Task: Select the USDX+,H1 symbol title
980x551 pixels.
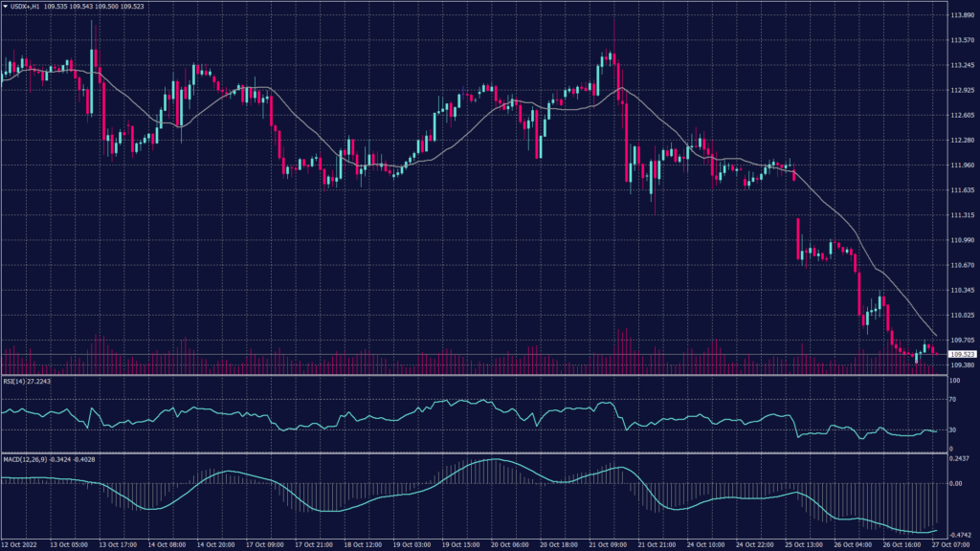Action: point(24,7)
